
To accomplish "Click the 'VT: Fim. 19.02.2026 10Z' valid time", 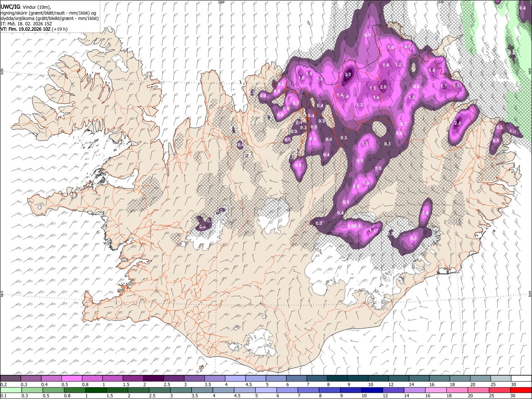I will click(25, 29).
